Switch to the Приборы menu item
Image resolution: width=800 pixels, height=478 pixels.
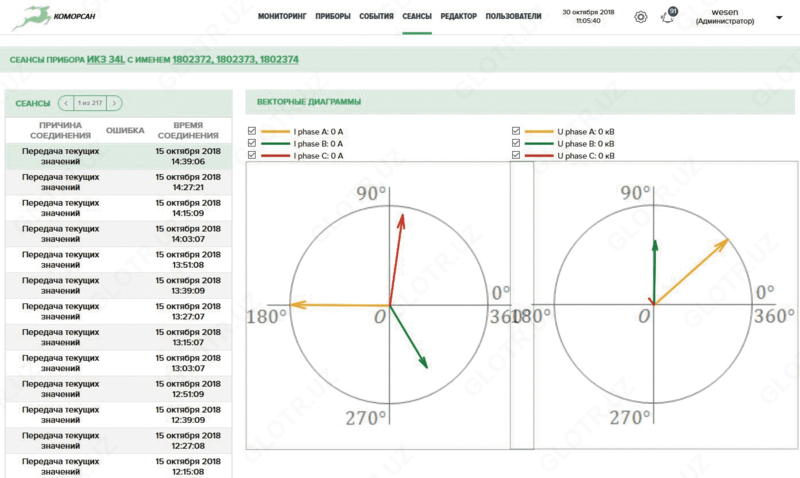point(332,17)
